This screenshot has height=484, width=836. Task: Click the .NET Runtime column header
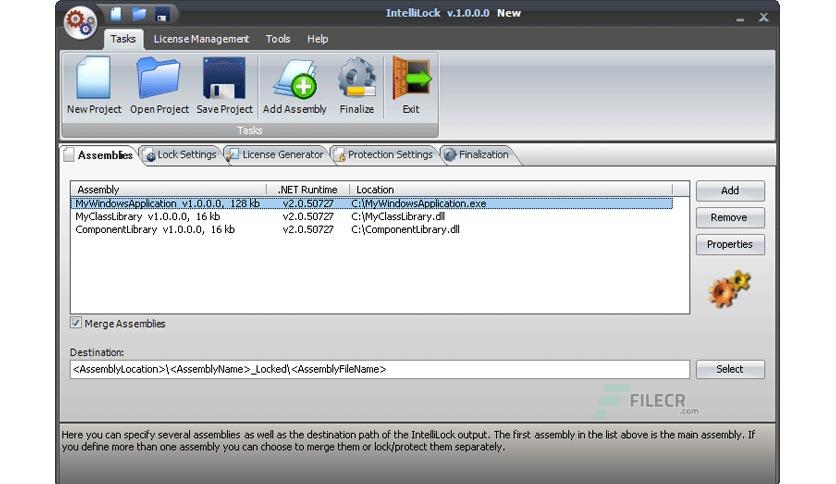pos(308,189)
